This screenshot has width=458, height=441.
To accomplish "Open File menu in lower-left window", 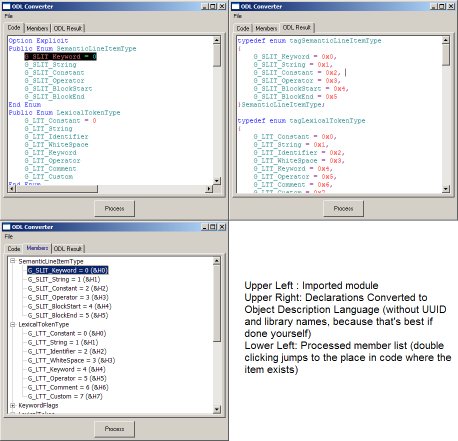I will [x=9, y=236].
